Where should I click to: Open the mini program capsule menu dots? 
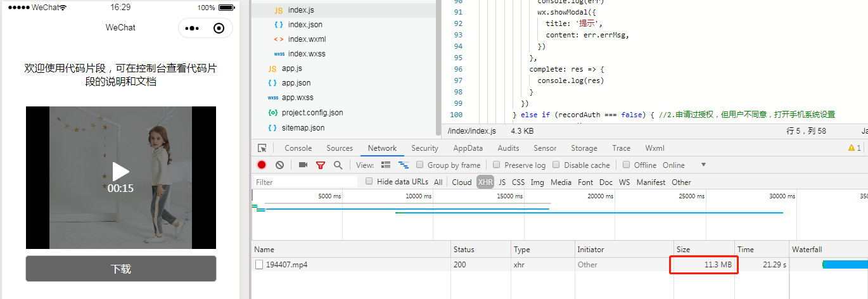(x=192, y=28)
